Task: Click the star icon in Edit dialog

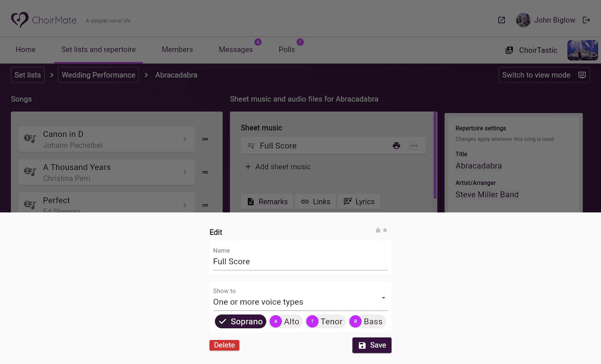Action: [385, 230]
